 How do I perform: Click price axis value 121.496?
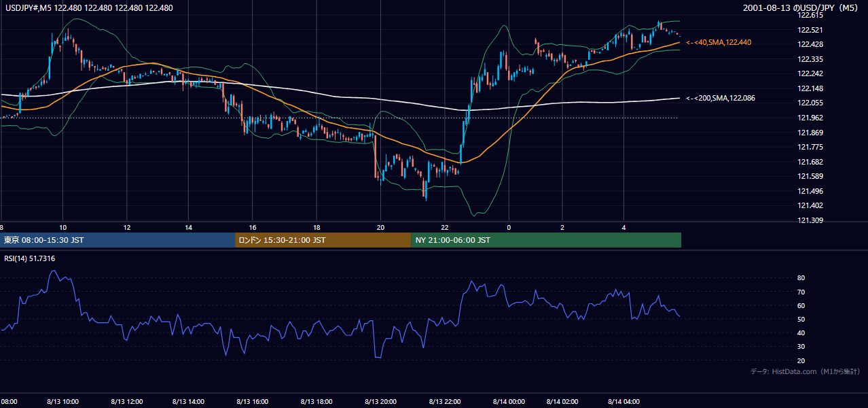(x=811, y=191)
